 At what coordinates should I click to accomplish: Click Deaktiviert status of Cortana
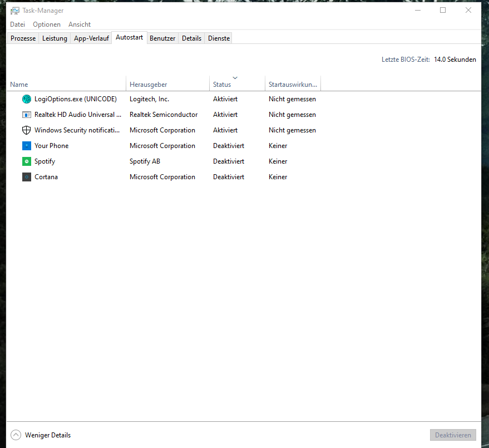click(x=229, y=177)
